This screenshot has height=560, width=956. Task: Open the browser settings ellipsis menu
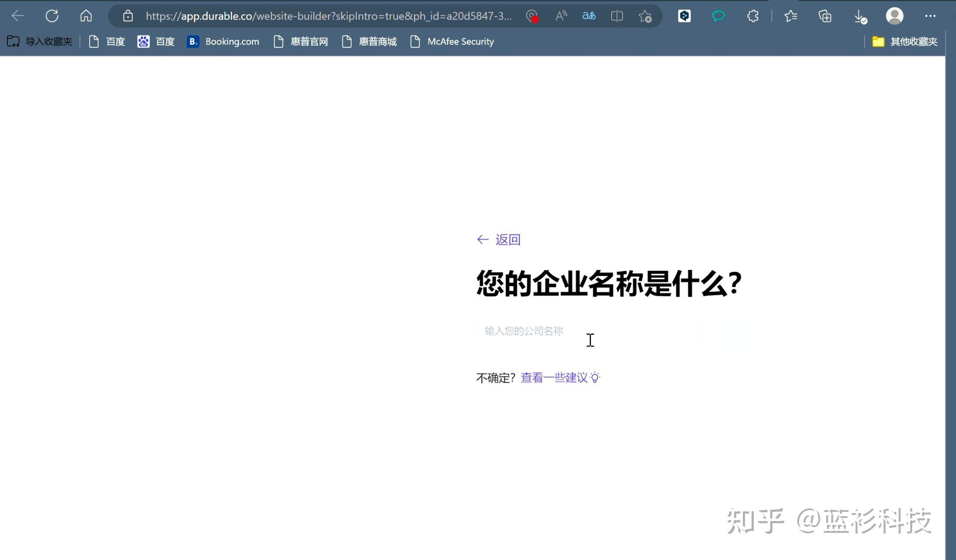click(930, 16)
